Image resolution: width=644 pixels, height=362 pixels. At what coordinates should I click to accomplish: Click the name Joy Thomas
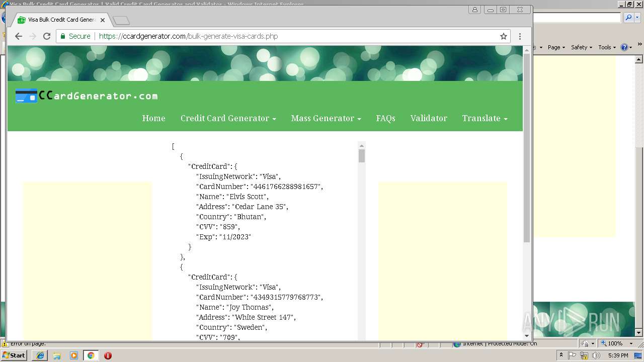249,307
